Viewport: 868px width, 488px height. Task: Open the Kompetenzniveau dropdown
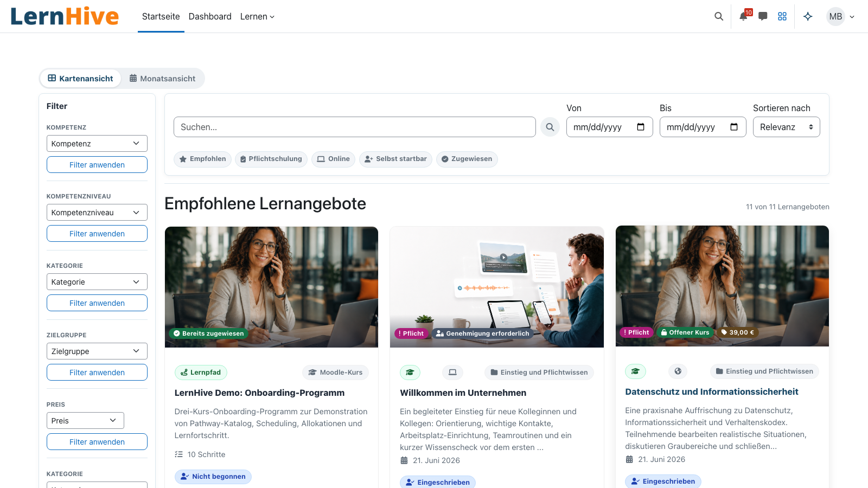pos(97,213)
